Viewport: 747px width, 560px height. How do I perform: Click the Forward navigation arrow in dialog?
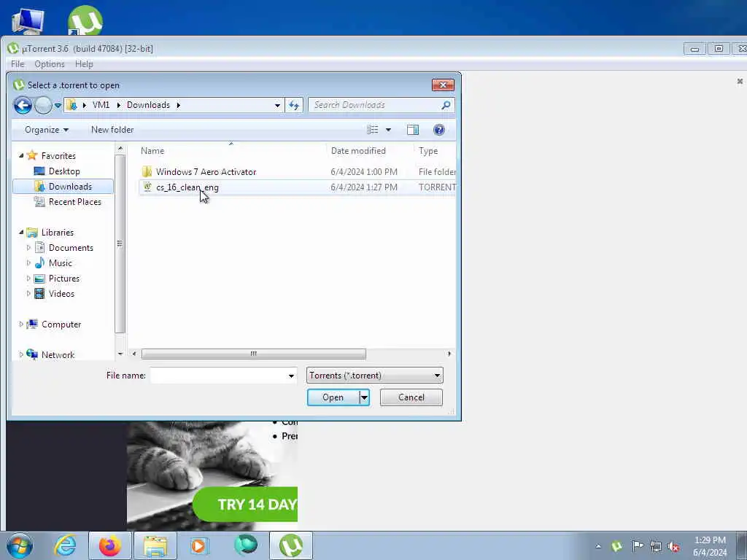(43, 105)
